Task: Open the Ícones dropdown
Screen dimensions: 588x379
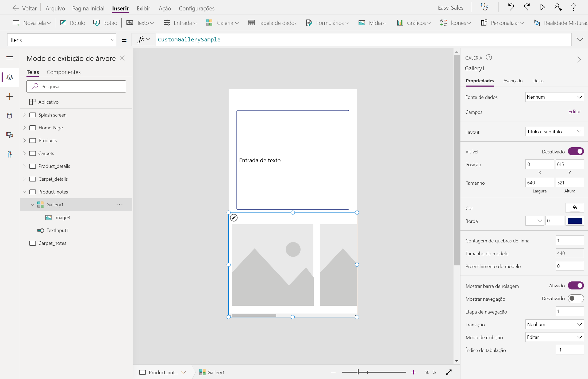Action: [455, 23]
